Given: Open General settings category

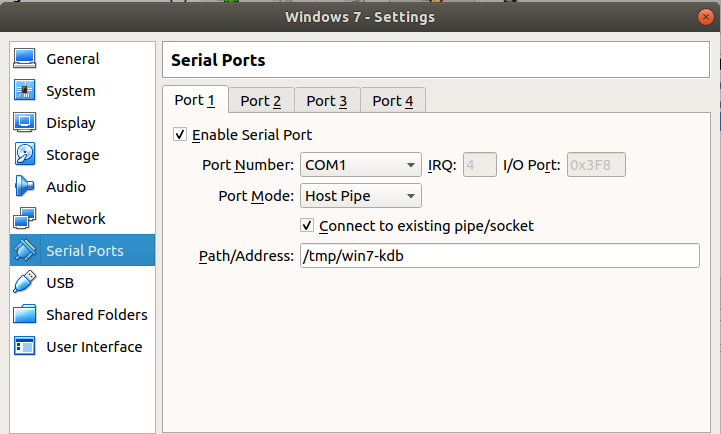Looking at the screenshot, I should pyautogui.click(x=82, y=58).
